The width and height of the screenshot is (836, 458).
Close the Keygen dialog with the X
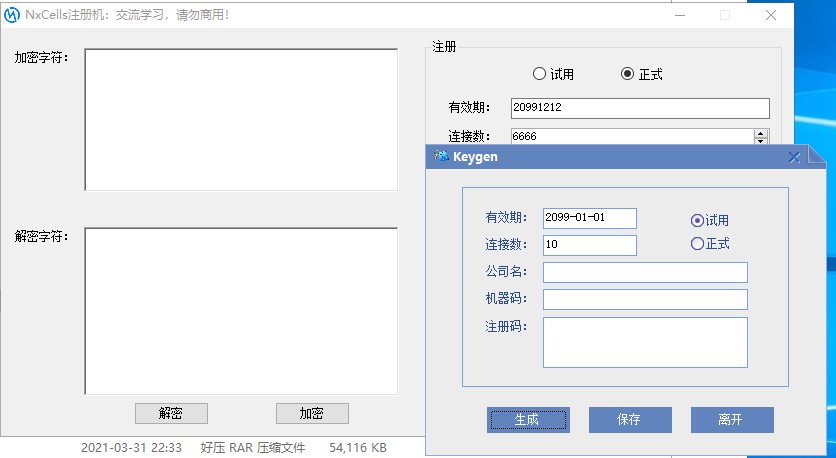[794, 157]
